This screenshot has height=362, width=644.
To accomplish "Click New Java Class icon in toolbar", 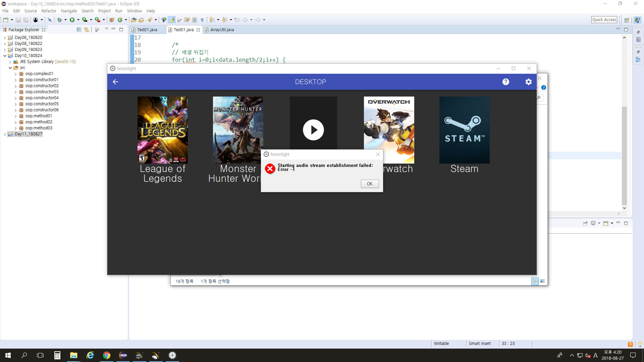I will [x=120, y=20].
